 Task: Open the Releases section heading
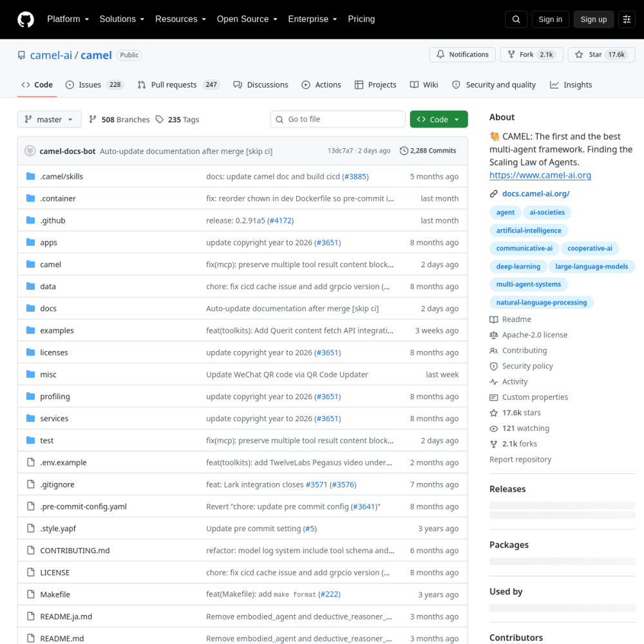[507, 489]
